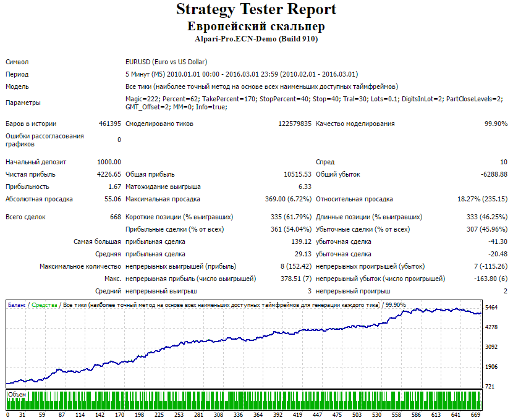Select net profit value '4226.65'
Image resolution: width=513 pixels, height=420 pixels.
tap(109, 174)
